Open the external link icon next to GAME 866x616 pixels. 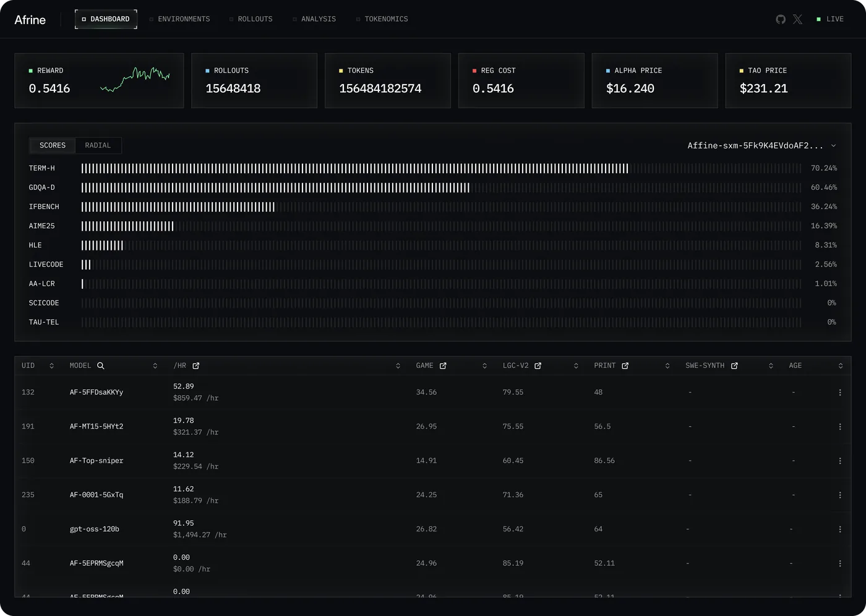click(x=443, y=366)
